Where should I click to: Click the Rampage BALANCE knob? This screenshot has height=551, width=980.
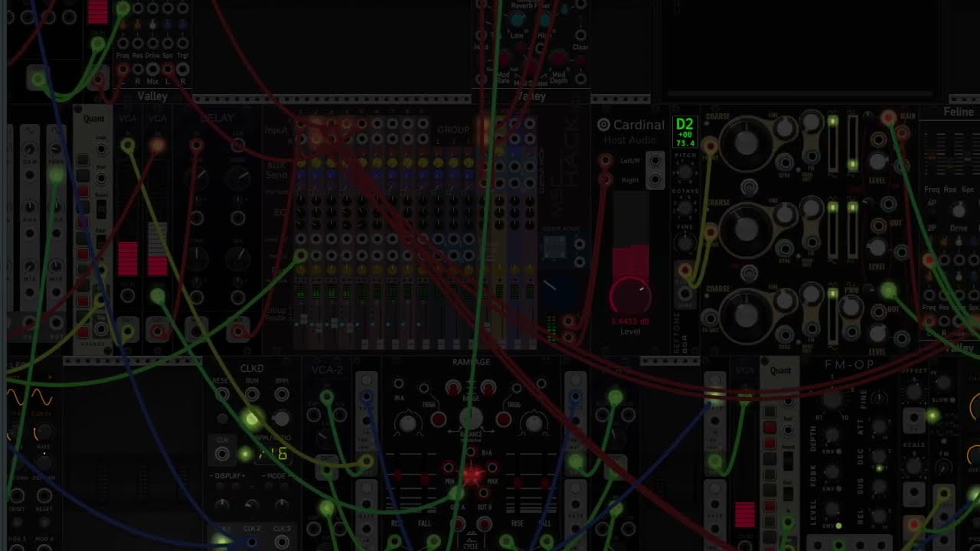pos(471,419)
